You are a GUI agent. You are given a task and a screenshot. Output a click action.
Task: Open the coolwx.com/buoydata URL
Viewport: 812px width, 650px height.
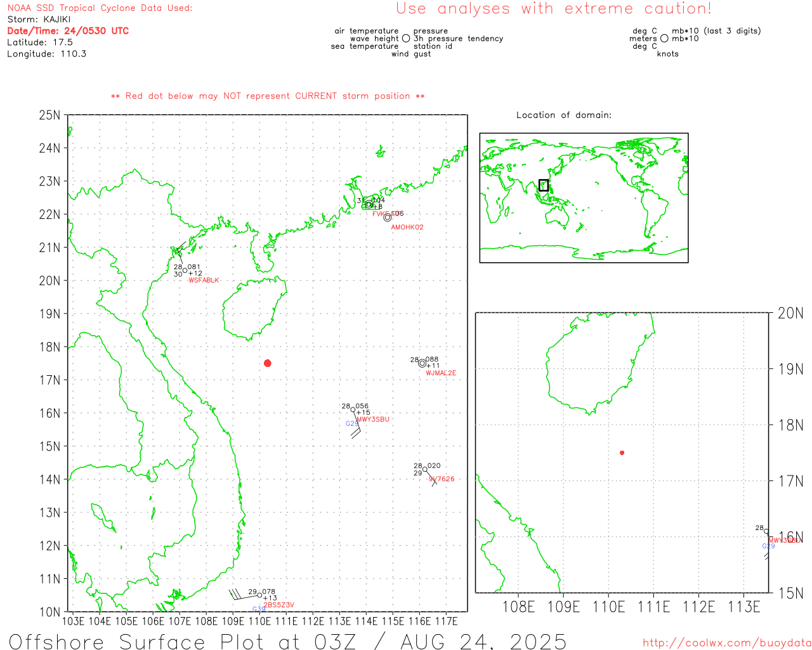pyautogui.click(x=727, y=643)
